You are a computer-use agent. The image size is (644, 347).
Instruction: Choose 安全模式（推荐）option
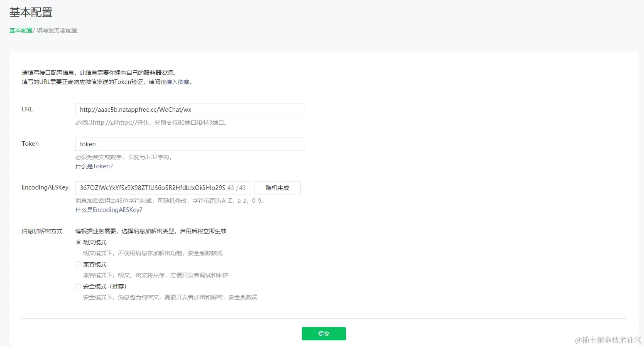click(x=78, y=286)
